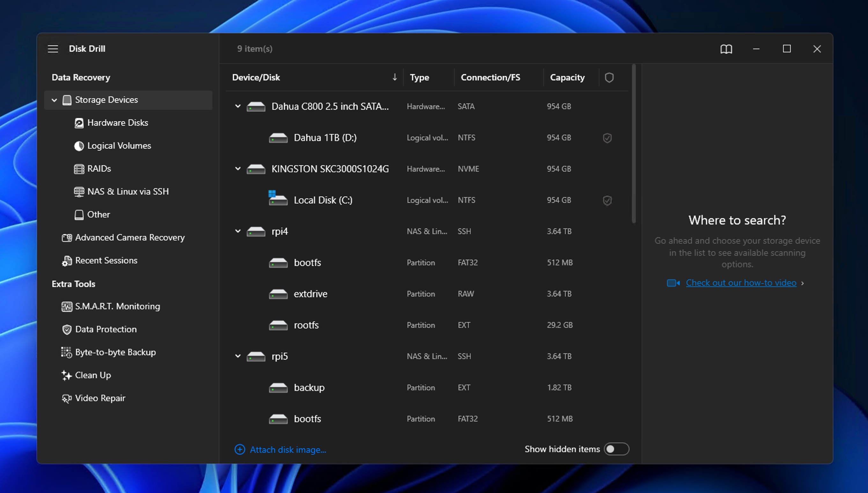Sort by Device/Disk column arrow
Image resolution: width=868 pixels, height=493 pixels.
(x=395, y=77)
